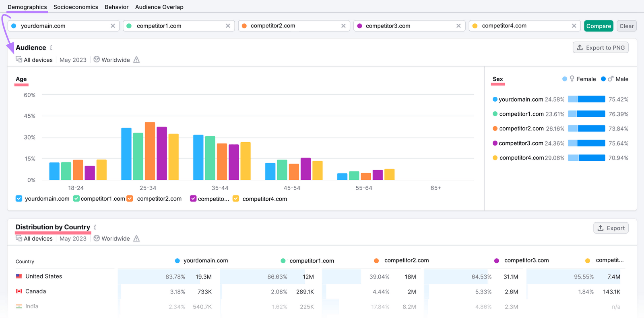Click warning triangle beside Worldwide in Audience
This screenshot has height=318, width=644.
coord(136,60)
